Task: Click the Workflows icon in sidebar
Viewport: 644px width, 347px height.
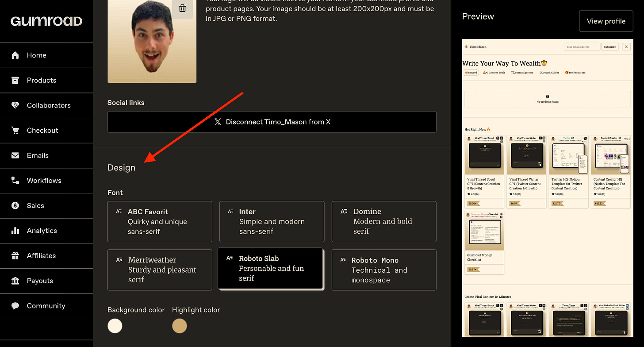Action: click(x=15, y=181)
